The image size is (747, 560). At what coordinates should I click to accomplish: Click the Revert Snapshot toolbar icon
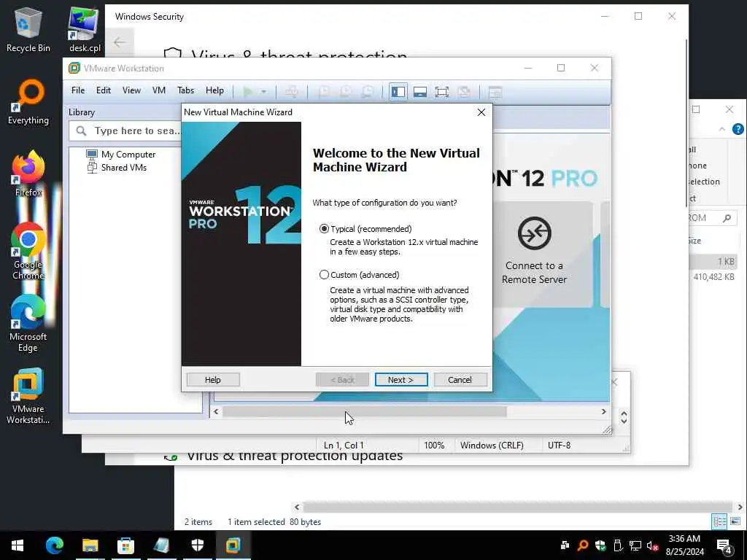click(345, 91)
